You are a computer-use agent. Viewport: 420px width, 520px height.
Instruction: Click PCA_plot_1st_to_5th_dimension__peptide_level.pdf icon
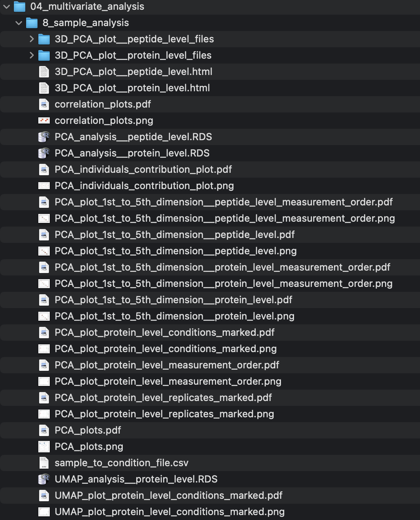point(44,235)
